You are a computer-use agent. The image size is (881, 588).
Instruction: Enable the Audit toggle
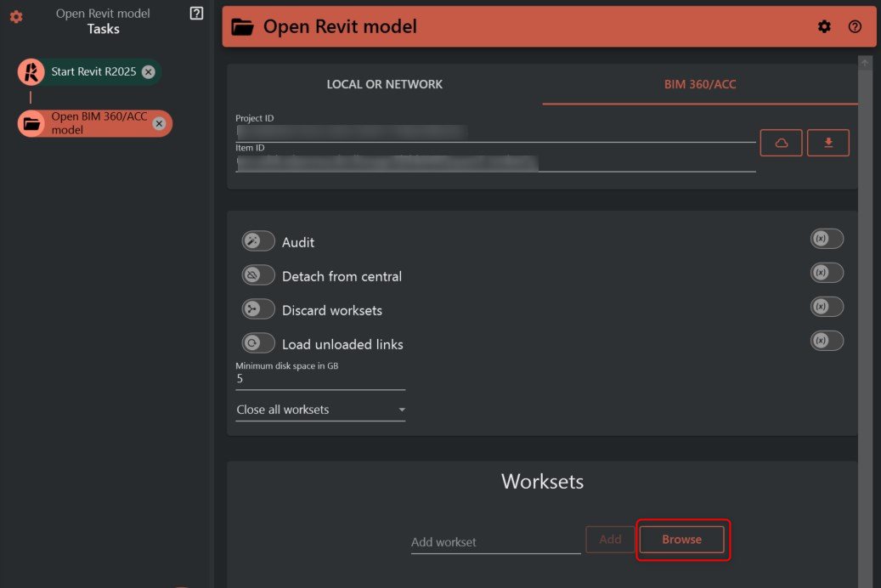click(x=258, y=240)
